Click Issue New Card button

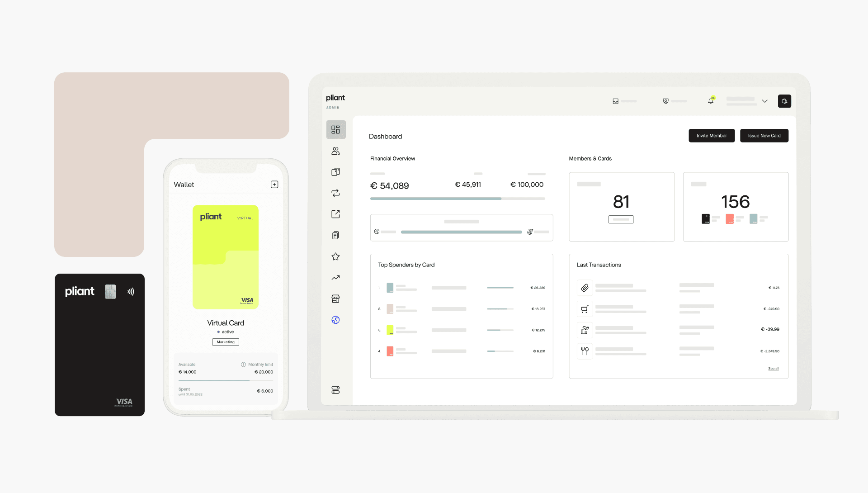pos(764,136)
